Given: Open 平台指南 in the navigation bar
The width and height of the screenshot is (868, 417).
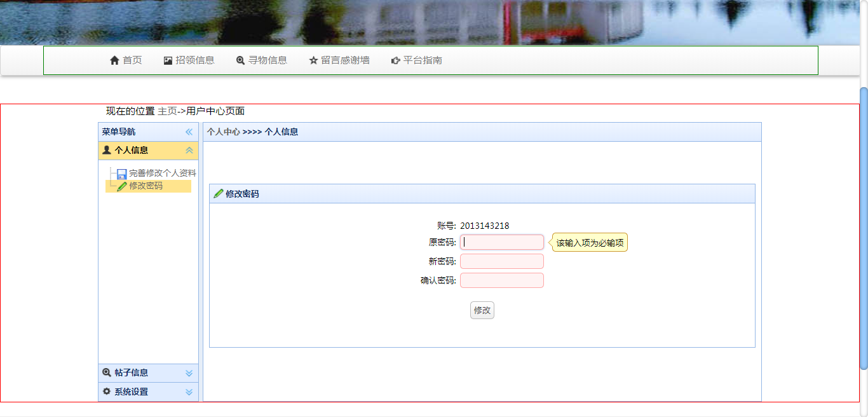Looking at the screenshot, I should (416, 60).
